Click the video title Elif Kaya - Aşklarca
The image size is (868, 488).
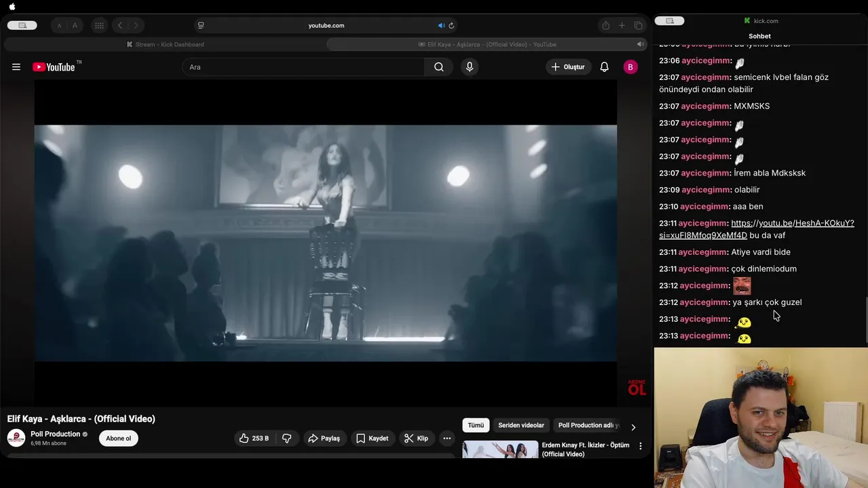(x=81, y=419)
